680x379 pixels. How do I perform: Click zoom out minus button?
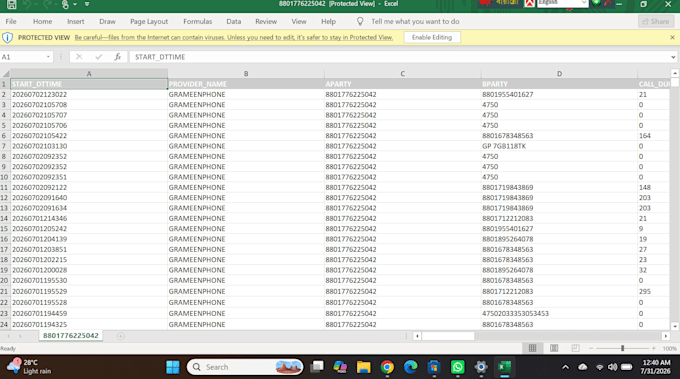click(x=591, y=348)
